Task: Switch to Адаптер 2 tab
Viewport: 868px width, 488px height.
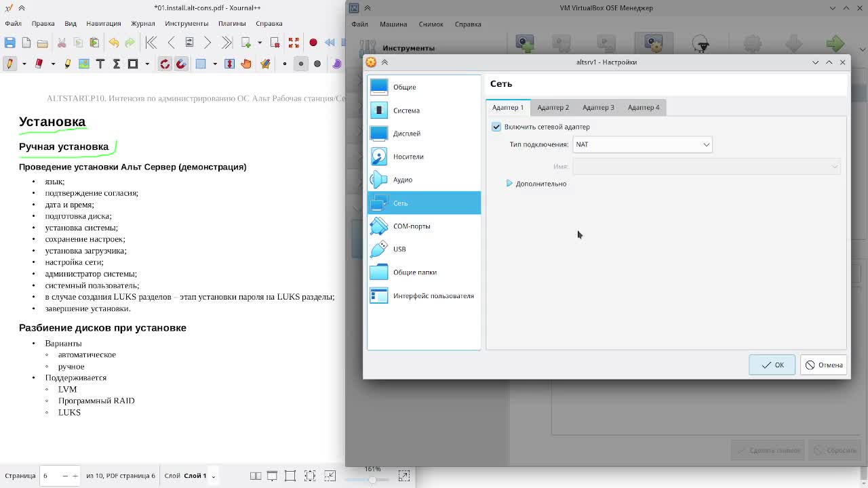Action: tap(553, 107)
